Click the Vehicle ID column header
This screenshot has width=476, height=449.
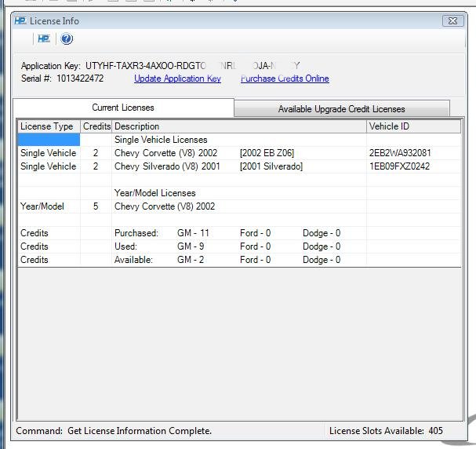click(x=413, y=126)
